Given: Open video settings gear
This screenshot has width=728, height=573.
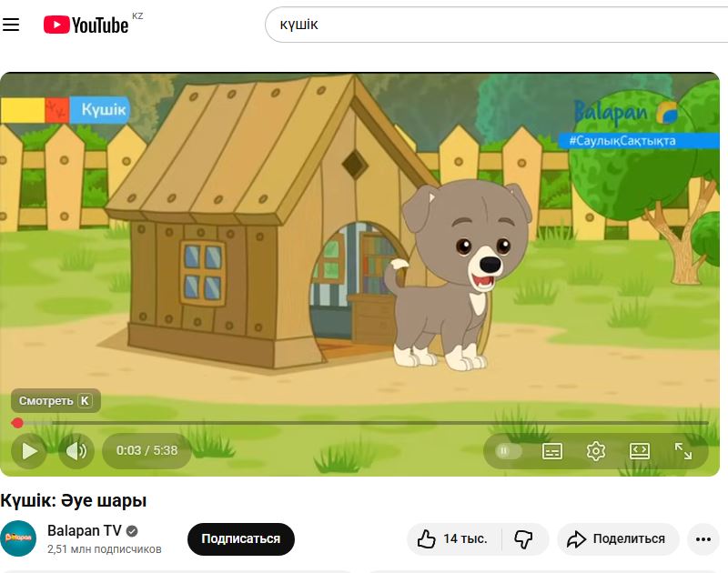Looking at the screenshot, I should point(596,450).
